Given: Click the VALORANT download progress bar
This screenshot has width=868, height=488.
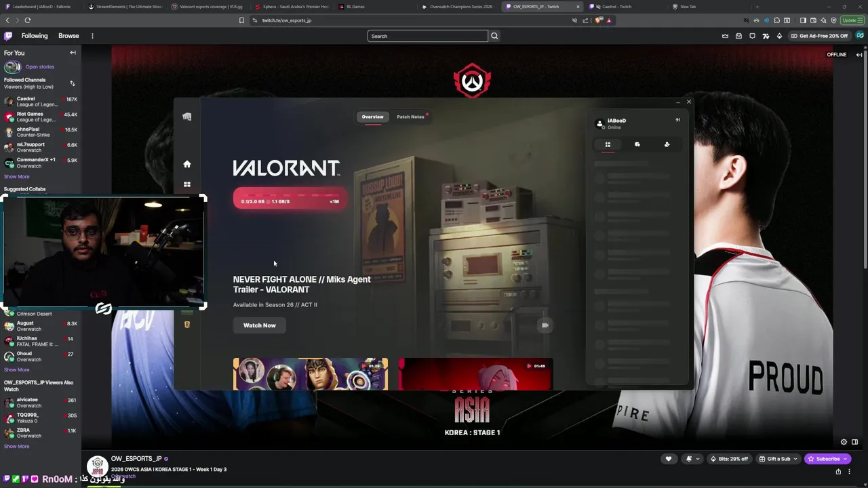Looking at the screenshot, I should click(290, 199).
